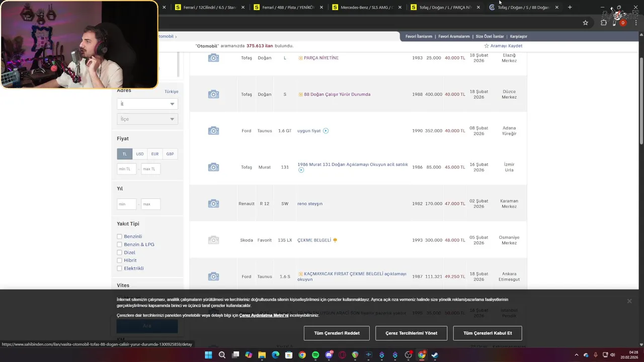
Task: Open the 'ÇEKME BELGELİ' Skoda listing
Action: [x=314, y=240]
